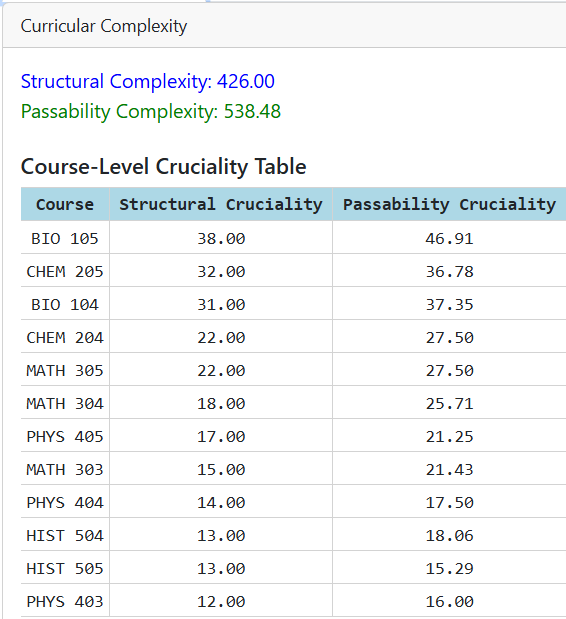Click structural cruciality 13.00 in HIST 505 row

(x=221, y=569)
